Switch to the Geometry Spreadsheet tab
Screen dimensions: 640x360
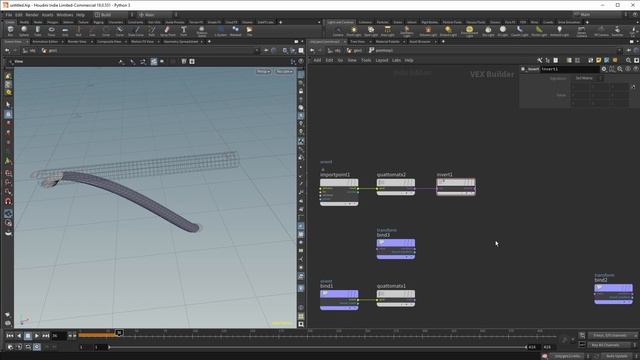tap(181, 42)
